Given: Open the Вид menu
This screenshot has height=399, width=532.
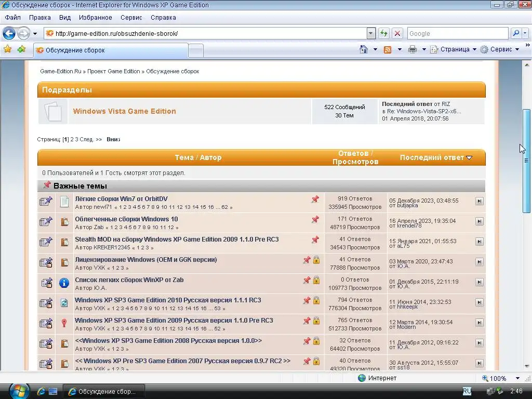Looking at the screenshot, I should point(65,17).
